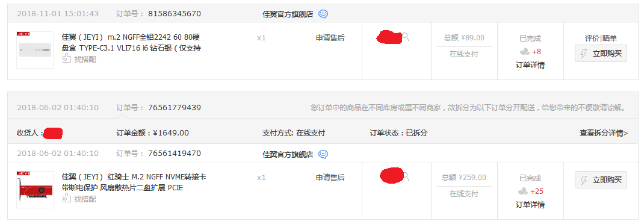The width and height of the screenshot is (644, 224).
Task: Open 订单详情 for order 76561419470
Action: tap(530, 205)
